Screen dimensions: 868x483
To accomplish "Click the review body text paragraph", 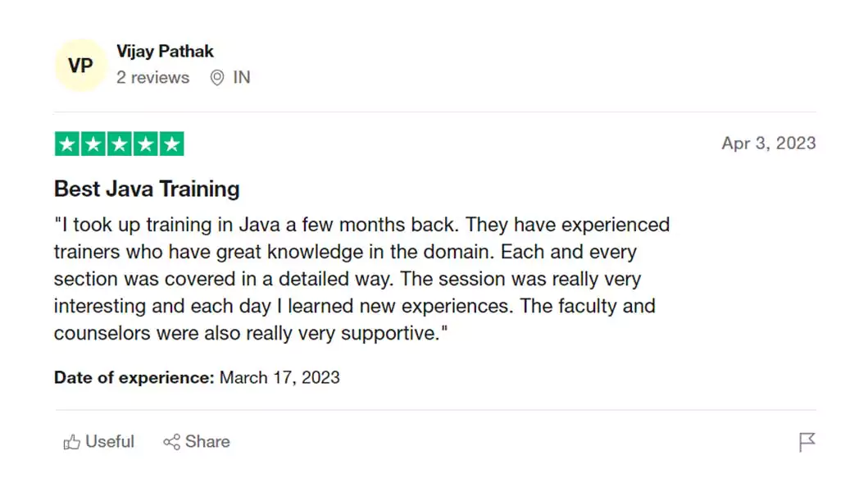I will [x=361, y=279].
